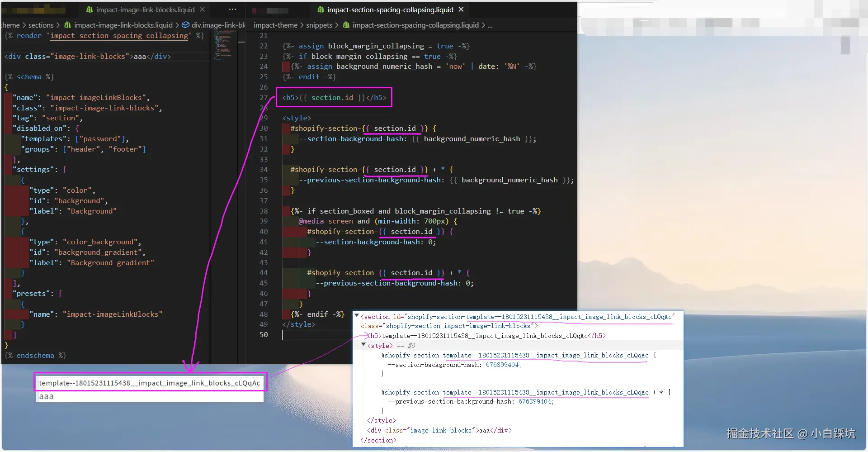
Task: Select the h5 element row in DevTools
Action: pyautogui.click(x=486, y=336)
